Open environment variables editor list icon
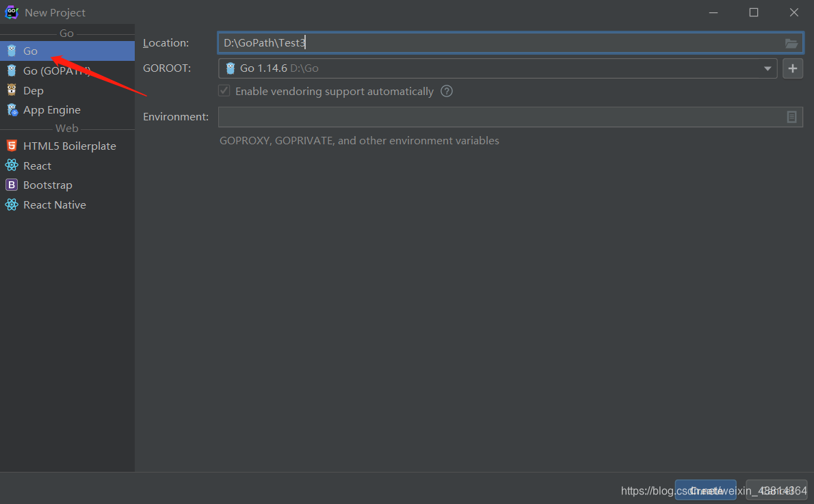 click(x=791, y=117)
